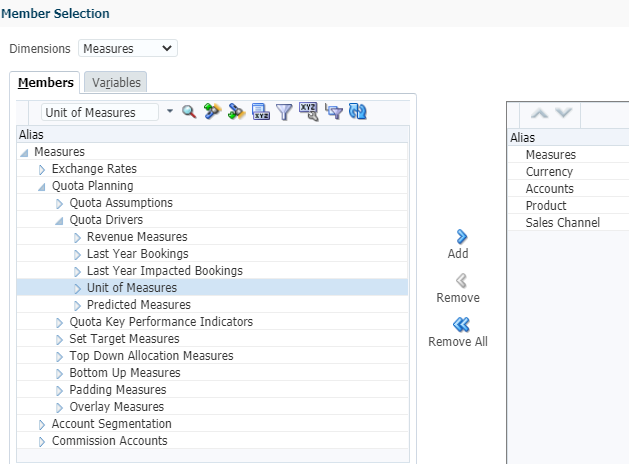Select the Quota Drivers member
Image resolution: width=629 pixels, height=464 pixels.
pos(106,220)
